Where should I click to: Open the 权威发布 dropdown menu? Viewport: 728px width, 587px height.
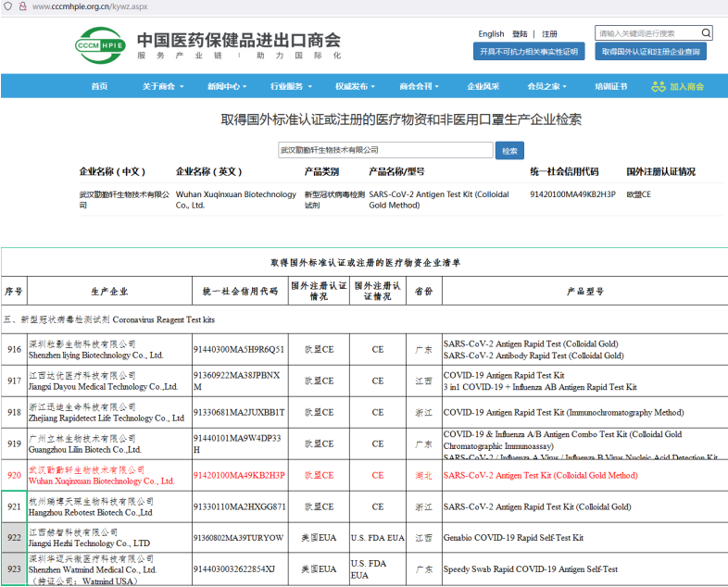pos(355,87)
